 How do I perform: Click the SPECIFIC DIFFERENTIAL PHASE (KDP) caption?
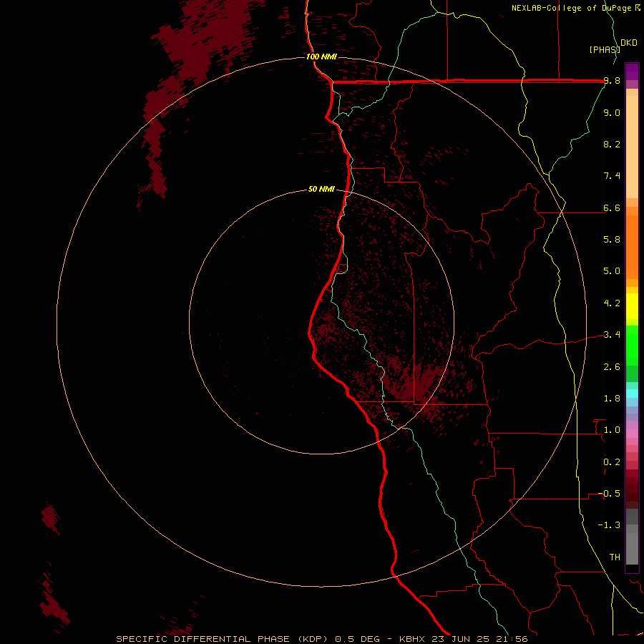222,639
